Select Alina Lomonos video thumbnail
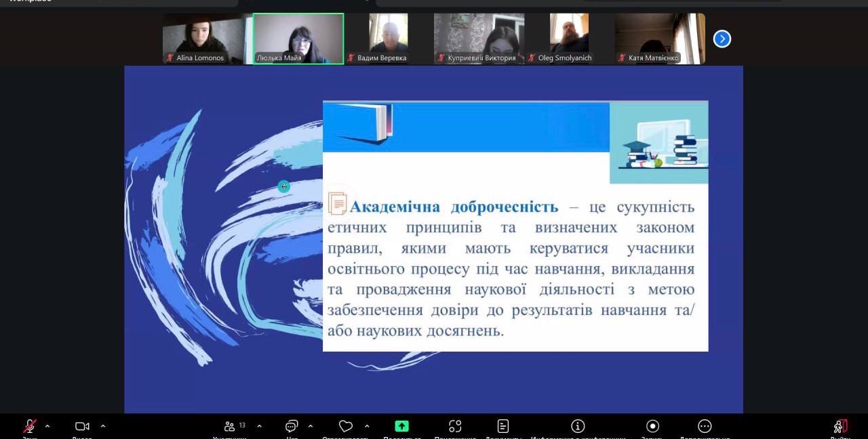868x439 pixels. (203, 39)
